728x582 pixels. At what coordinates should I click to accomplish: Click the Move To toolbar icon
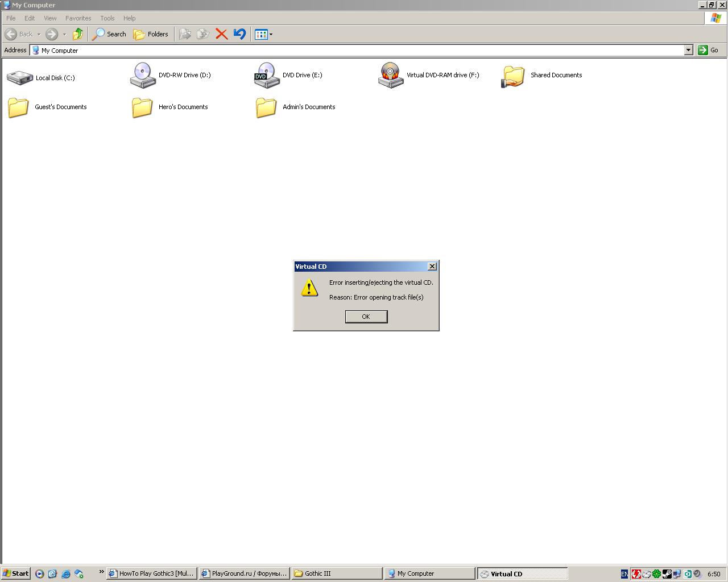tap(185, 34)
